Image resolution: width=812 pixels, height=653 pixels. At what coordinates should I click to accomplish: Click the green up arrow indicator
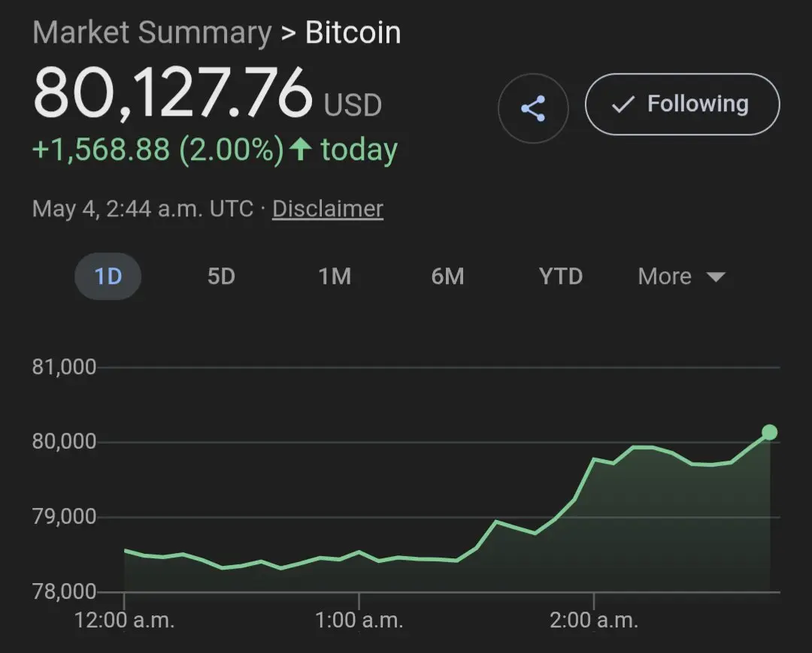[300, 149]
